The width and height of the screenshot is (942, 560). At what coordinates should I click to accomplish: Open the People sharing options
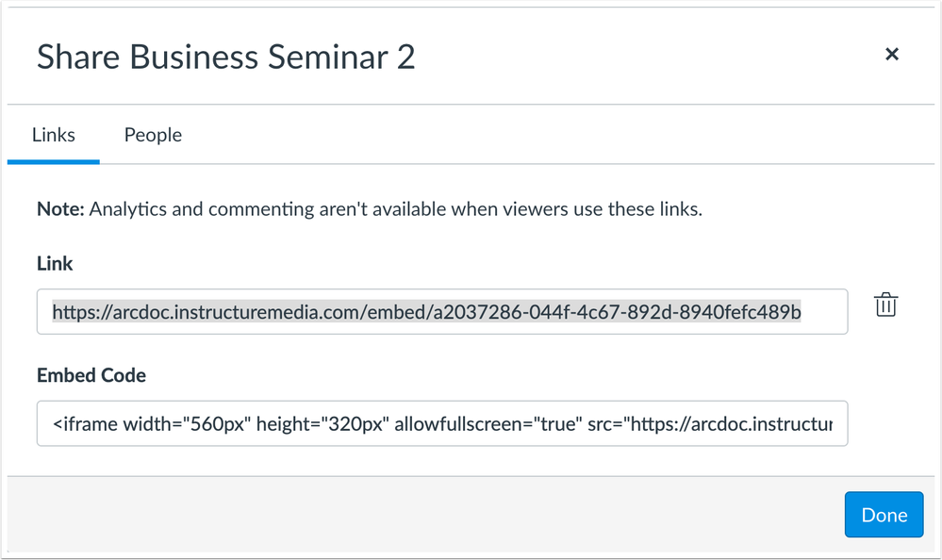click(152, 135)
